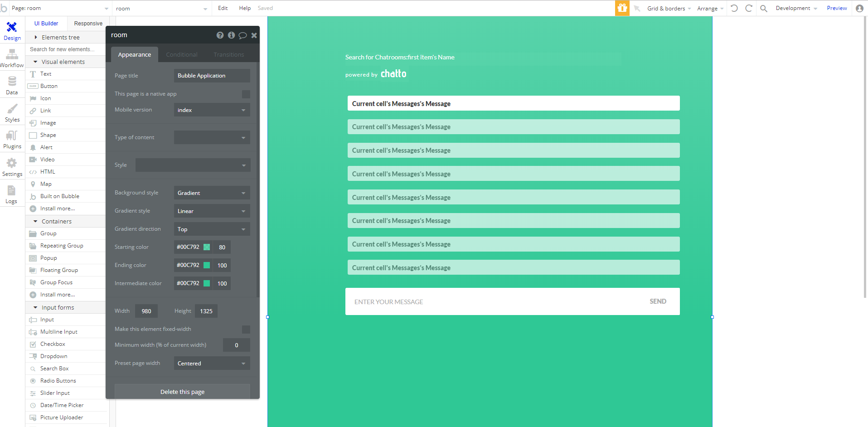Select the Repeating Group container

pos(66,246)
